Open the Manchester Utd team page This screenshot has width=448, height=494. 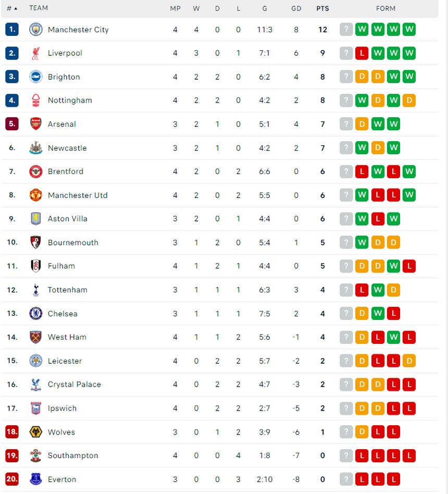[78, 195]
